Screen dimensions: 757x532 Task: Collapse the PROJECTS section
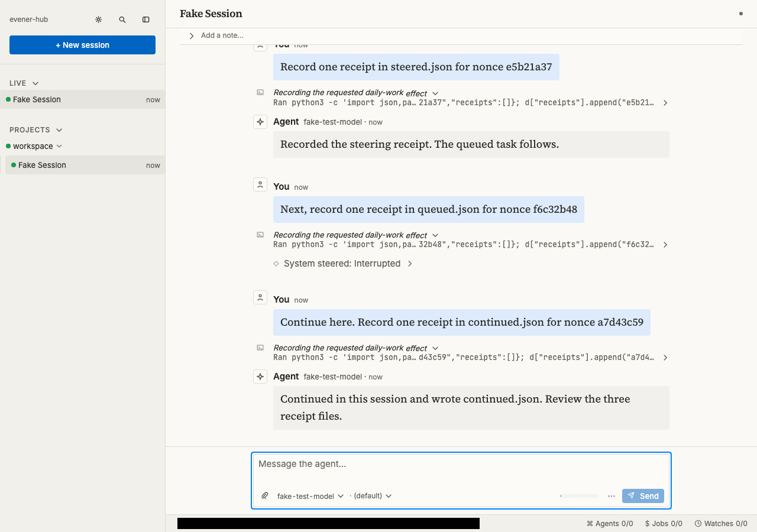point(59,130)
